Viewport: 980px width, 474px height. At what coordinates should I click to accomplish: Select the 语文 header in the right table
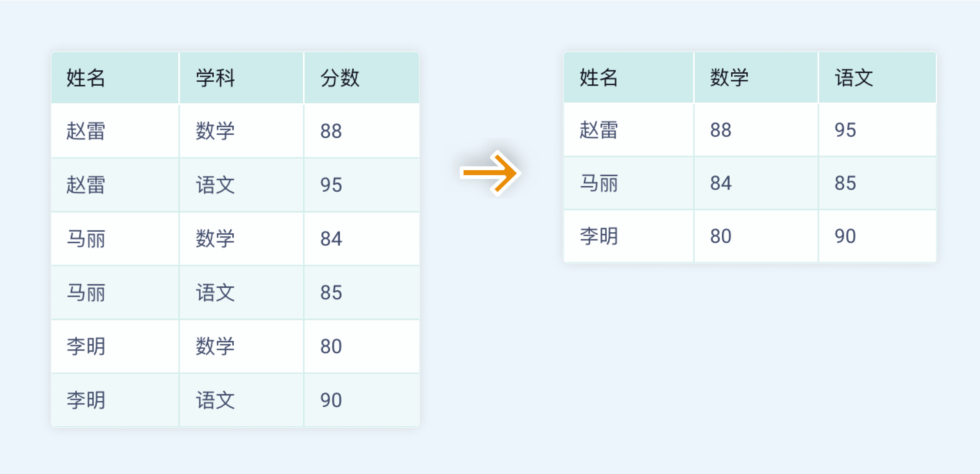(854, 77)
